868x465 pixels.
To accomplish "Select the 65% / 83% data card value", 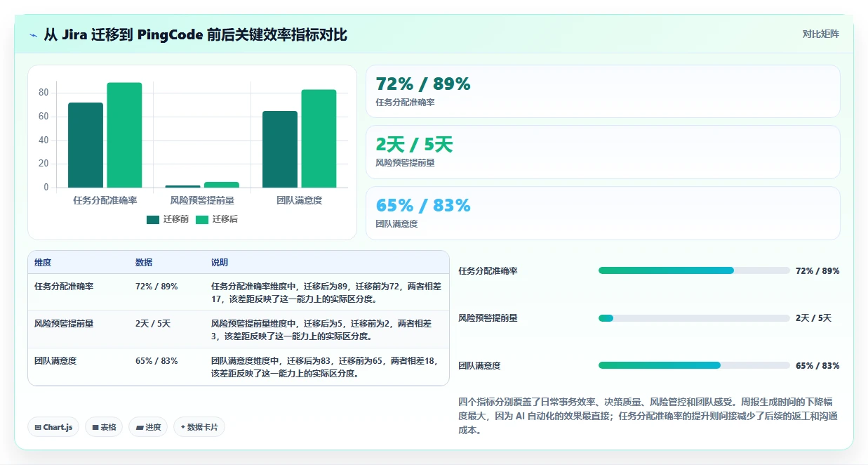I will pos(423,205).
